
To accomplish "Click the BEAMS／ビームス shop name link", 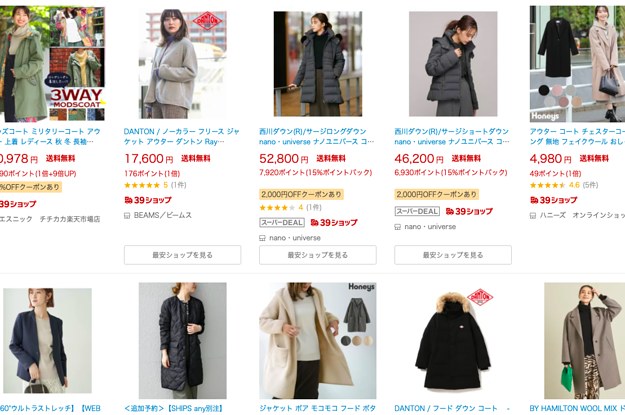I will point(163,215).
